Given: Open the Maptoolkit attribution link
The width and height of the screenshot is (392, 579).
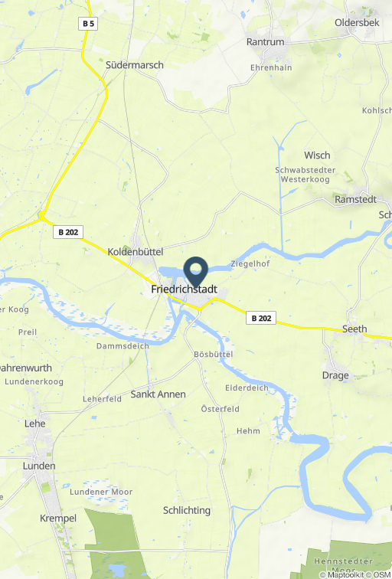Looking at the screenshot, I should point(342,574).
